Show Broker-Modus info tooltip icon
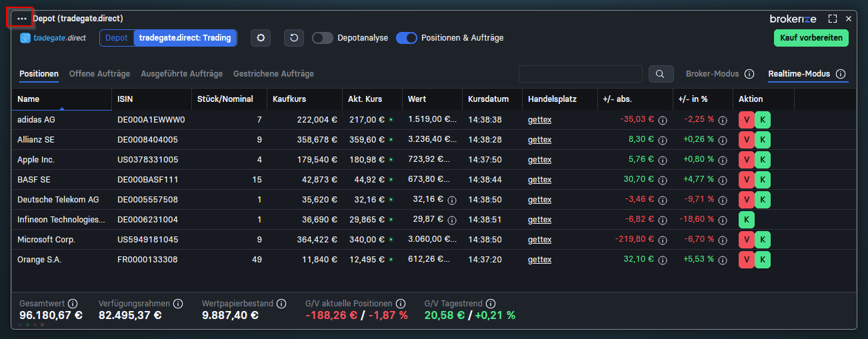868x339 pixels. pyautogui.click(x=749, y=74)
